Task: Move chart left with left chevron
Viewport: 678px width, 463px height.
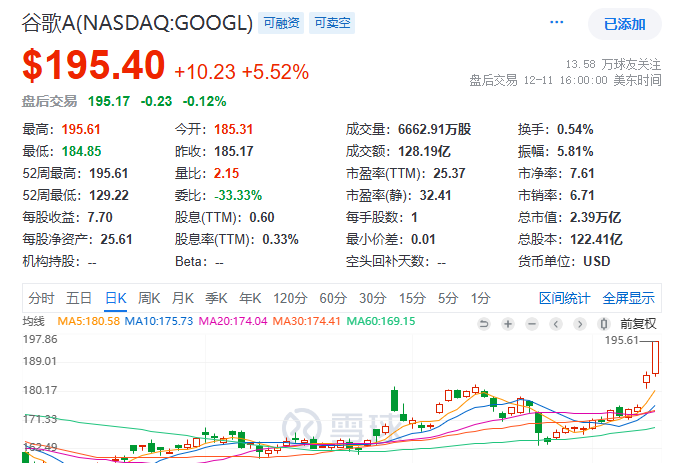Action: [556, 324]
